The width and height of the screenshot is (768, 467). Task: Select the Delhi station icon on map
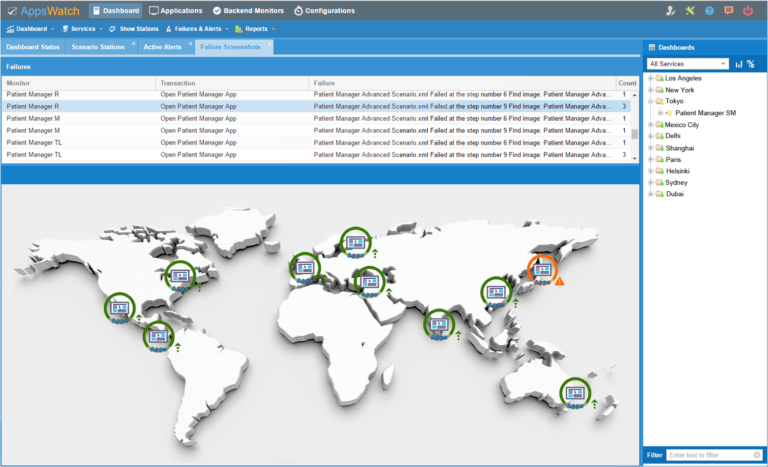click(x=439, y=324)
